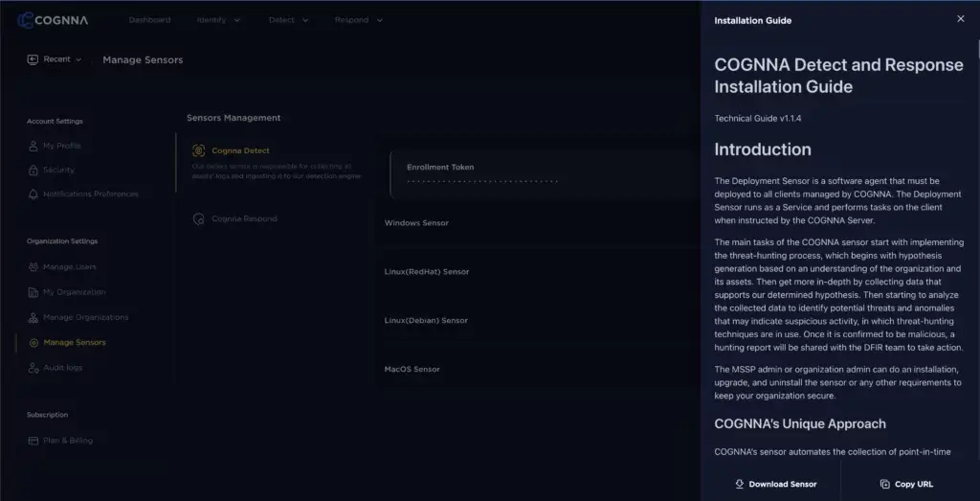Click the Manage Users icon
This screenshot has height=501, width=980.
[x=33, y=267]
